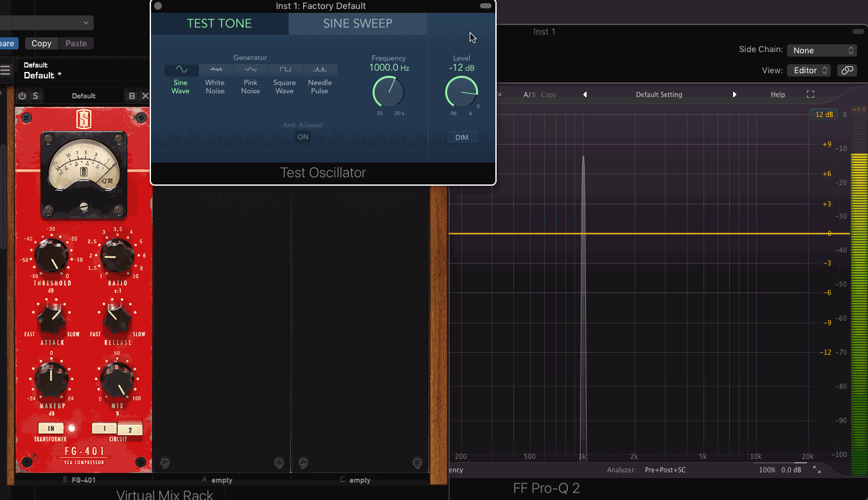Screen dimensions: 868x500
Task: Turn the THRESHOLD knob on FG-401
Action: (51, 256)
